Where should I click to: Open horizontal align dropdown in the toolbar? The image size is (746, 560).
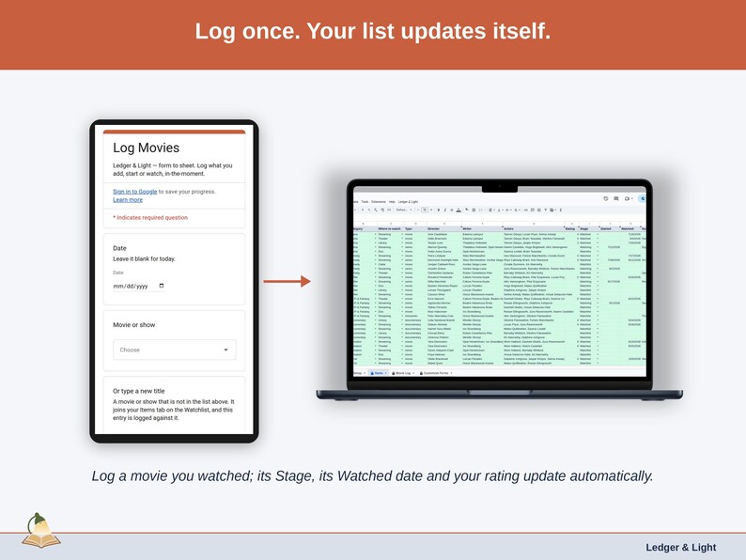[491, 210]
